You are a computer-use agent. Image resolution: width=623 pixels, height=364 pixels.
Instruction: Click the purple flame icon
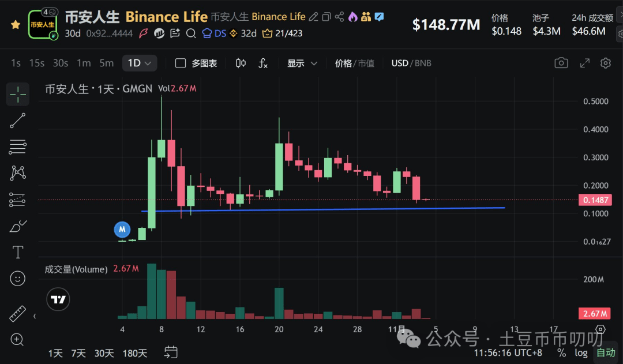(352, 17)
